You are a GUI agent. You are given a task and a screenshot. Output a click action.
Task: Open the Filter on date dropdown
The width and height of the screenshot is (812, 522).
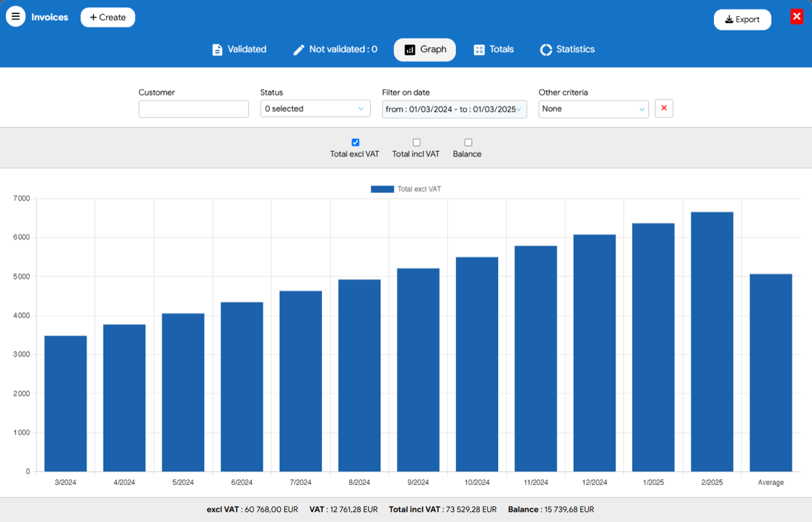pos(455,109)
